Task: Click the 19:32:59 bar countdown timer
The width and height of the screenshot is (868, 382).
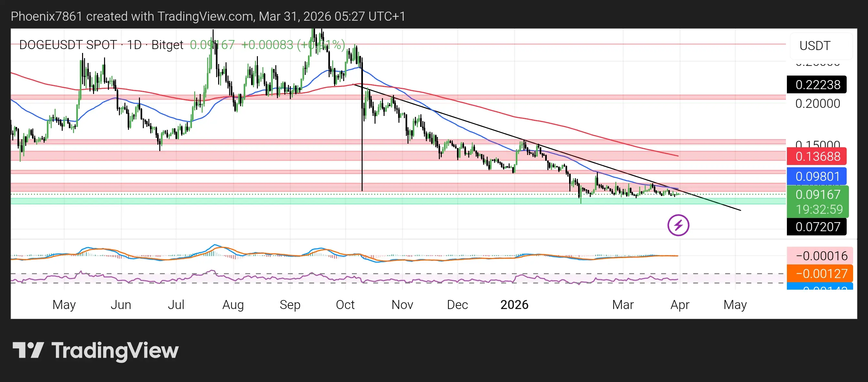Action: [x=819, y=210]
